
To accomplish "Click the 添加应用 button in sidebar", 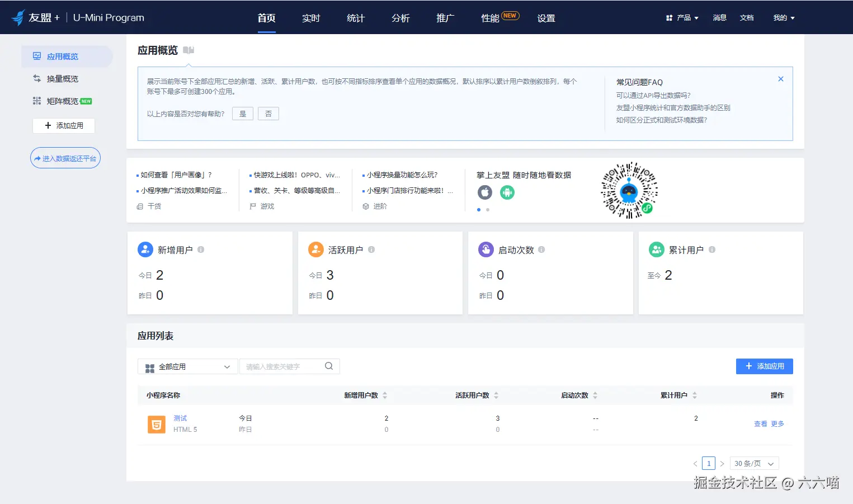I will point(64,125).
